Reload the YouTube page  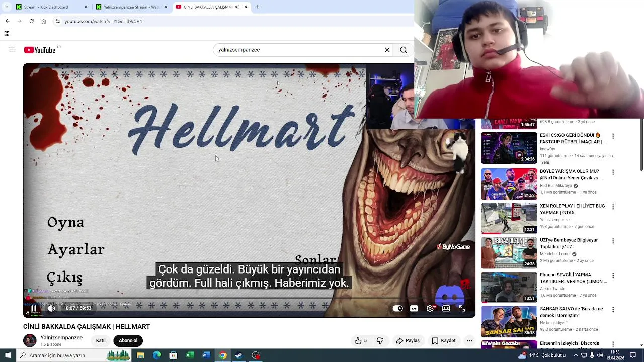pos(31,21)
